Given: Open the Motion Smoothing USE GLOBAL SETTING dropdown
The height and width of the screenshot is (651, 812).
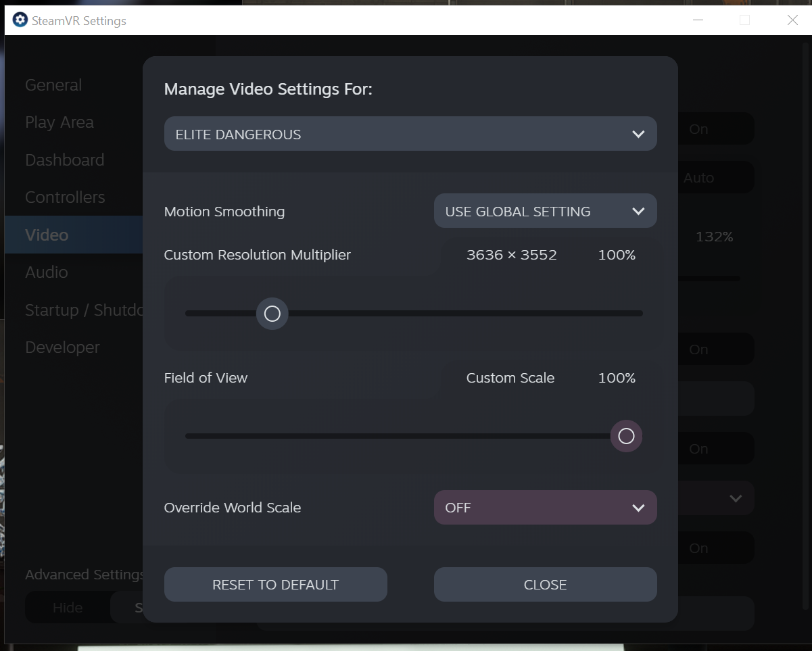Looking at the screenshot, I should point(545,211).
